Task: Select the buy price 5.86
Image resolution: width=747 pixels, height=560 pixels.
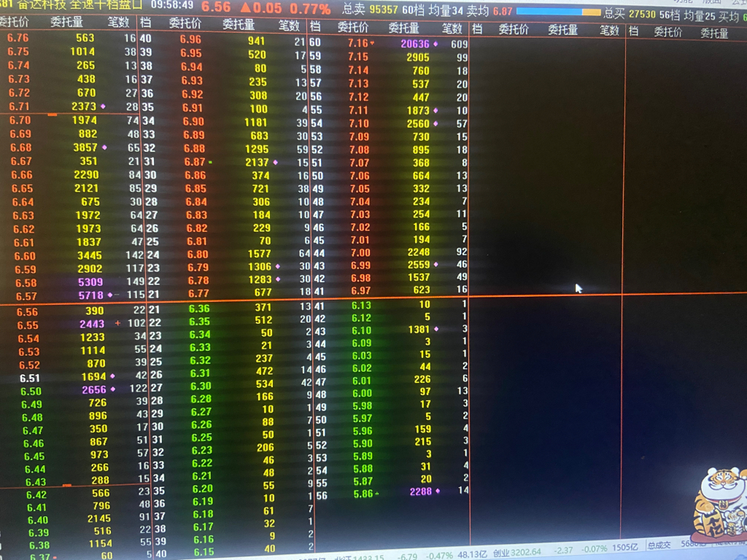Action: click(363, 494)
